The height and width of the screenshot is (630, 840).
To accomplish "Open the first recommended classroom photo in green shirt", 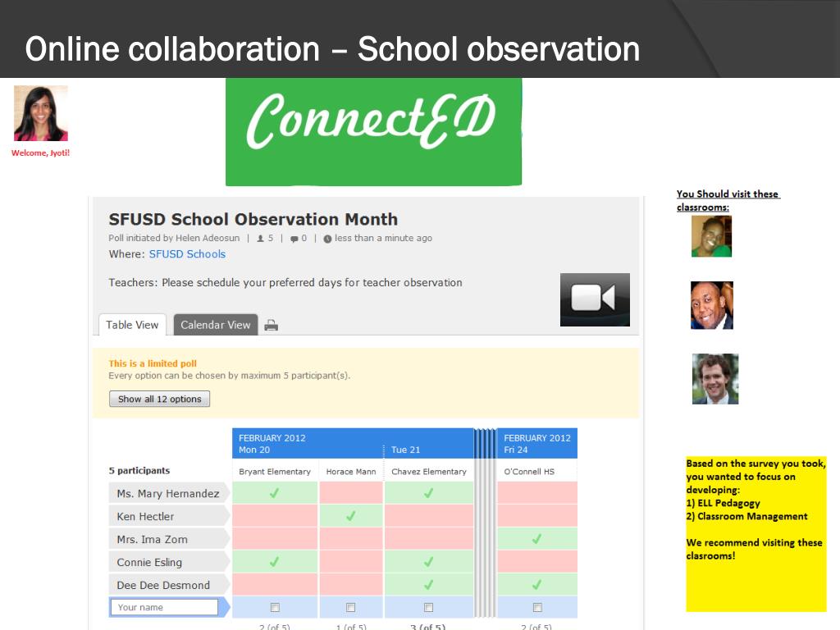I will click(711, 236).
